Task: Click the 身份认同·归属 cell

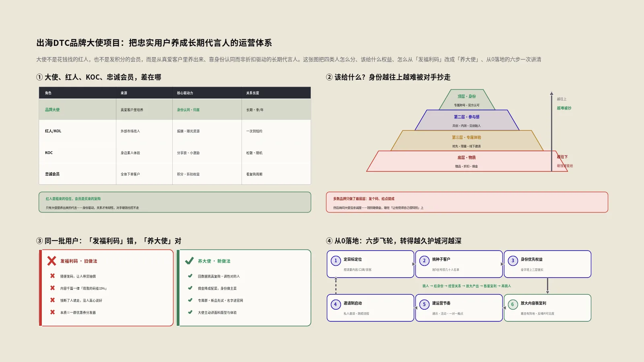Action: click(x=207, y=109)
